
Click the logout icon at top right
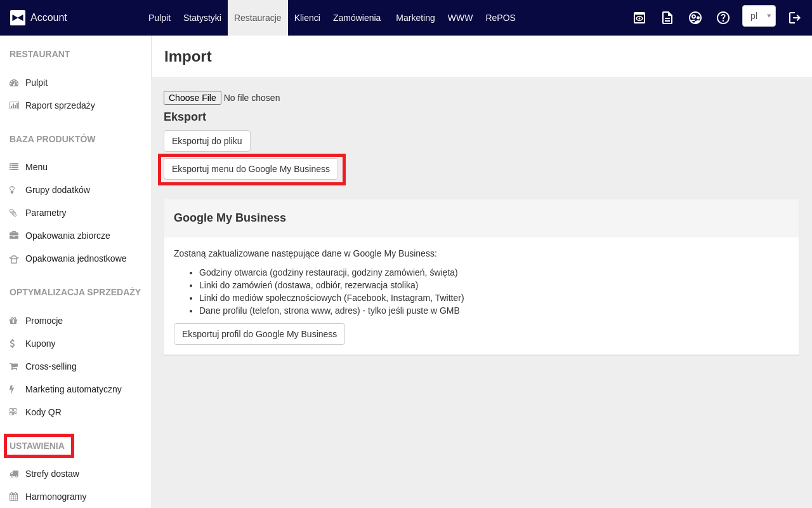tap(795, 18)
